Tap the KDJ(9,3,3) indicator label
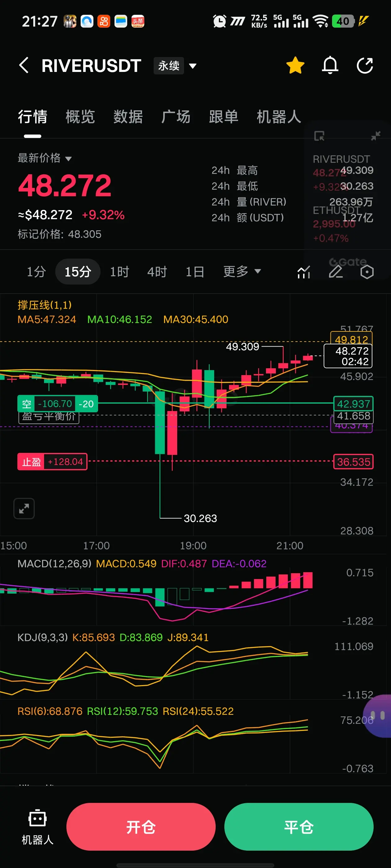The image size is (391, 868). [43, 637]
